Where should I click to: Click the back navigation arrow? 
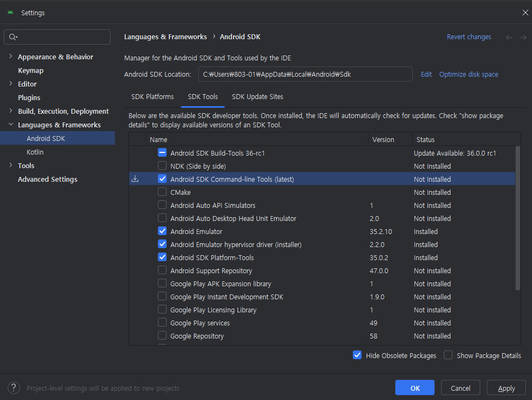(509, 37)
